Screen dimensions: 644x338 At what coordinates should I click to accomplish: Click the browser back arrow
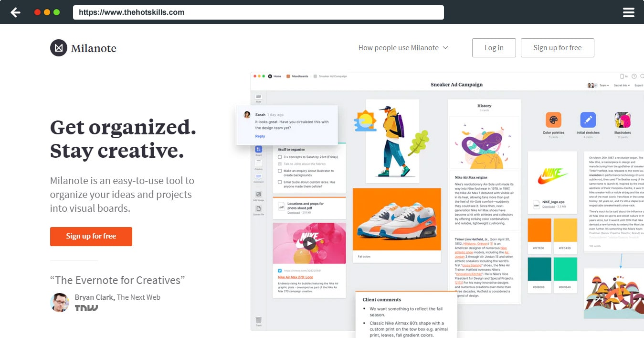[15, 12]
